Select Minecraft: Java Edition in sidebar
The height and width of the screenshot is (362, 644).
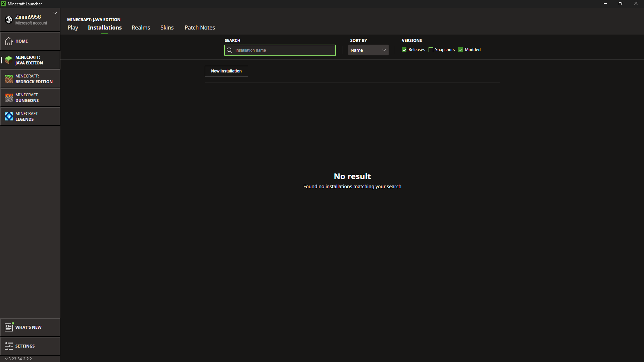tap(30, 60)
